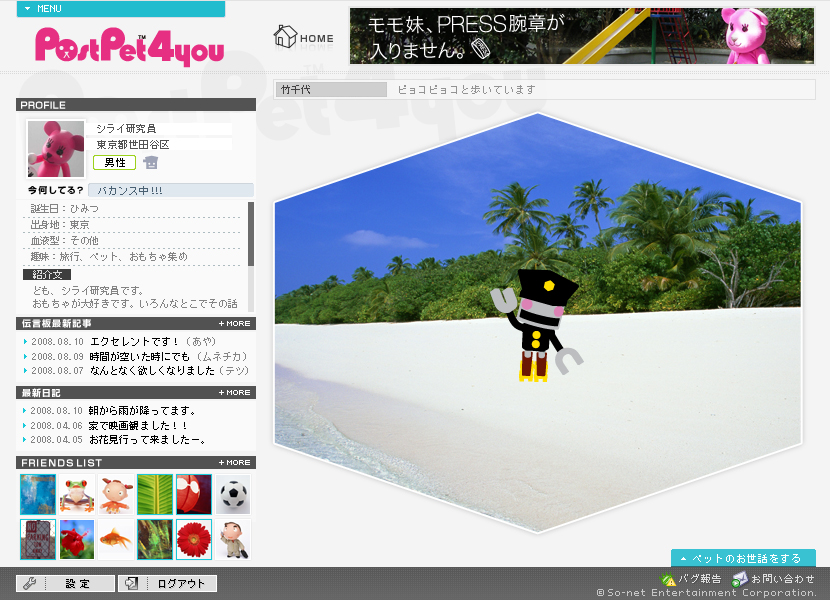This screenshot has width=830, height=600.
Task: Click the pet name 竹千代 label
Action: tap(331, 89)
